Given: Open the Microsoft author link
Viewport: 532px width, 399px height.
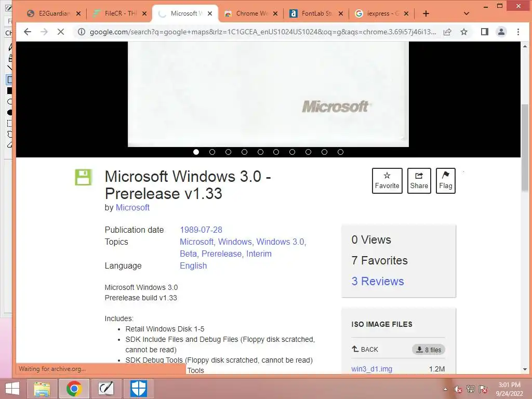Looking at the screenshot, I should click(132, 207).
